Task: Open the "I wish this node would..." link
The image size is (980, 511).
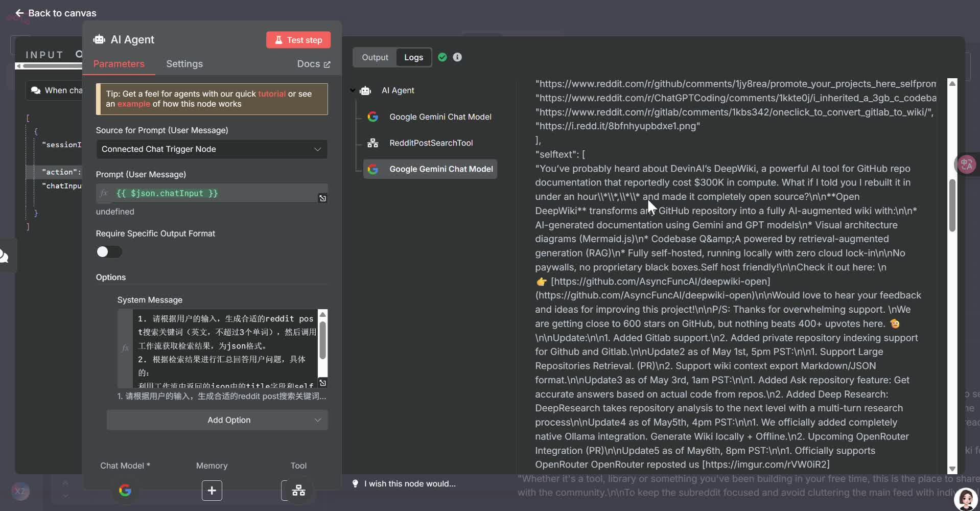Action: point(410,483)
